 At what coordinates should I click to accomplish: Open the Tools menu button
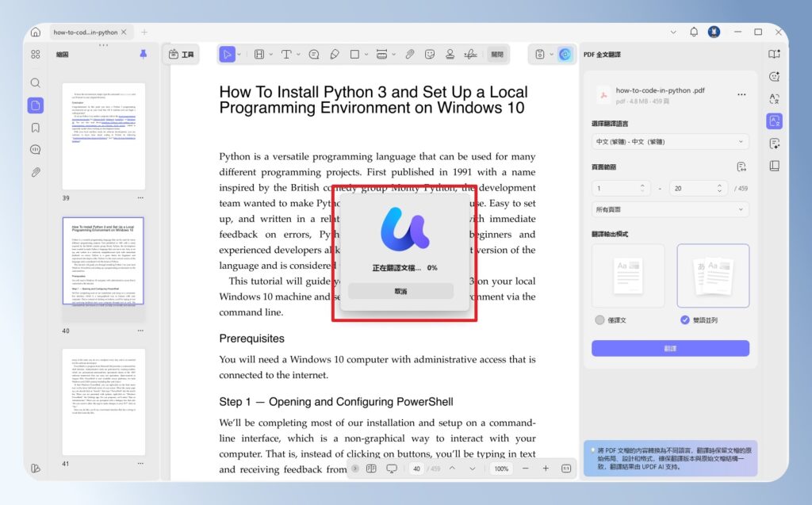click(182, 55)
